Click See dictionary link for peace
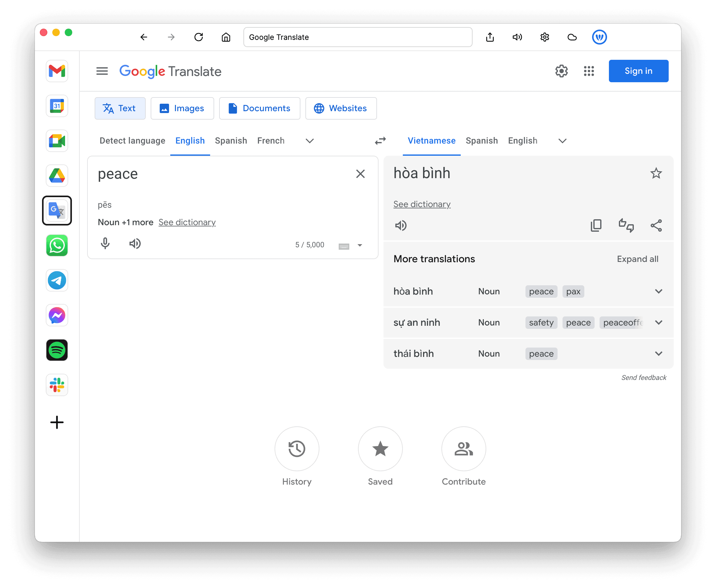Viewport: 716px width, 588px height. (x=186, y=222)
